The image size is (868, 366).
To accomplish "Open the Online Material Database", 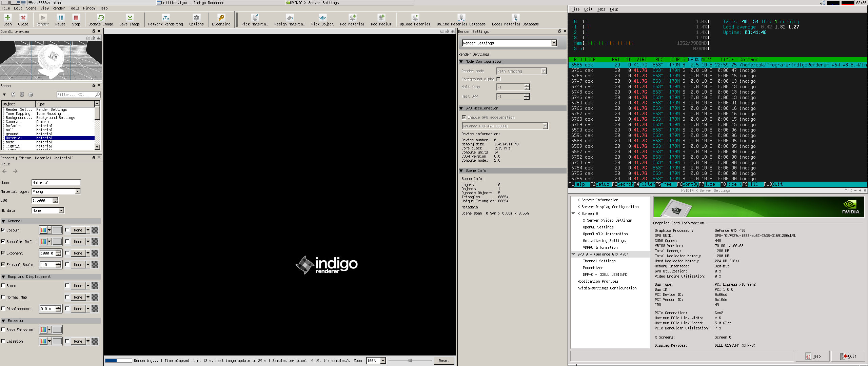I will pos(461,18).
